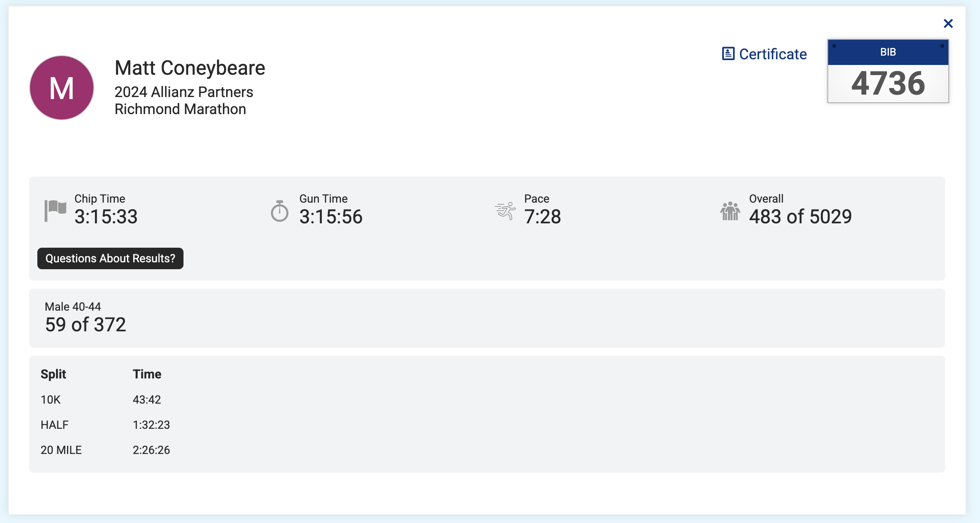
Task: Open the Certificate link
Action: (764, 54)
